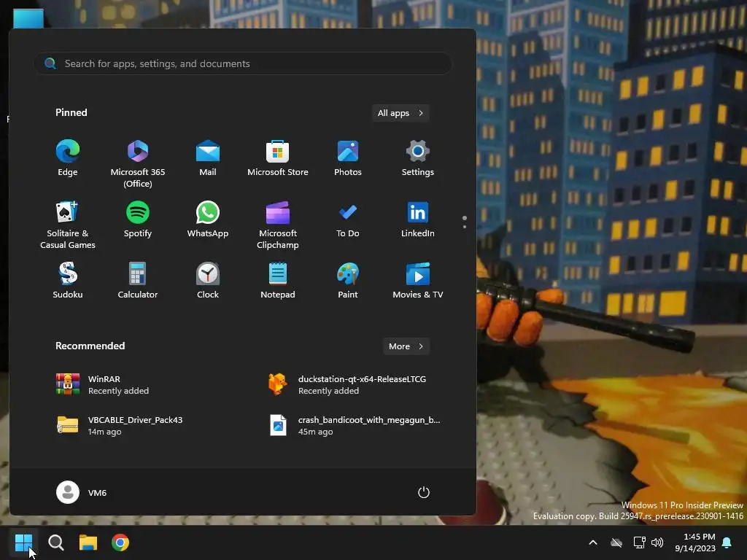Launch Google Chrome from taskbar

pyautogui.click(x=120, y=542)
